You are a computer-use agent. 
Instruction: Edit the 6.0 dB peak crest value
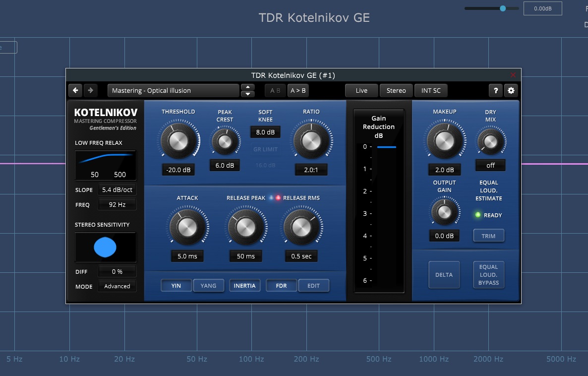pos(225,165)
